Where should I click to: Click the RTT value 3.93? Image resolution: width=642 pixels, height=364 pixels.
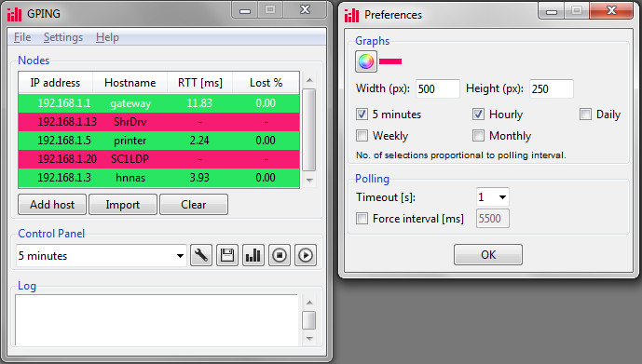(199, 178)
